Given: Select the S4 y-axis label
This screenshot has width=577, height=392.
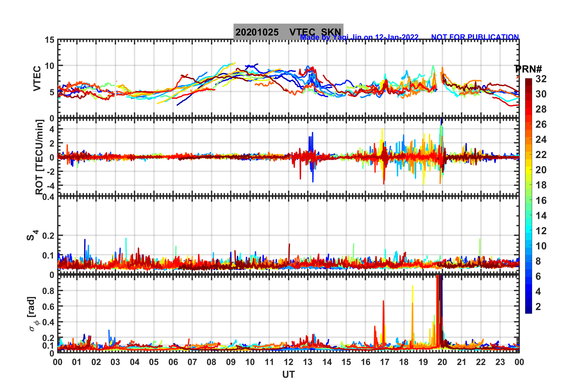Looking at the screenshot, I should click(32, 235).
